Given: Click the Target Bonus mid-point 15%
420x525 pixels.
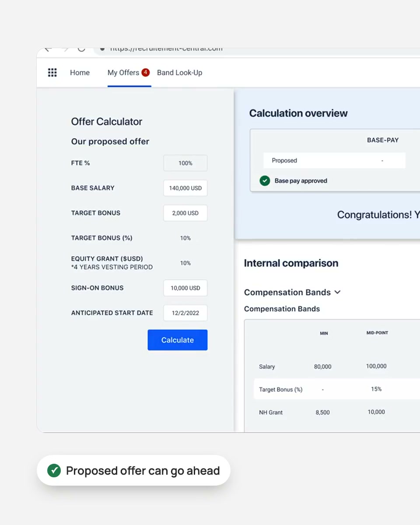Looking at the screenshot, I should pyautogui.click(x=376, y=389).
